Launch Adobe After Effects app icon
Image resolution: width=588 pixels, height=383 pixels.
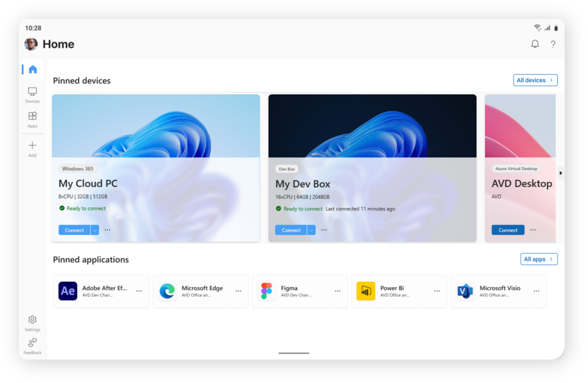[x=68, y=291]
